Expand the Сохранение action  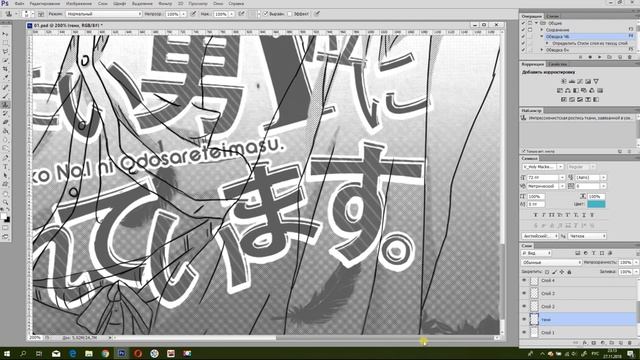542,30
